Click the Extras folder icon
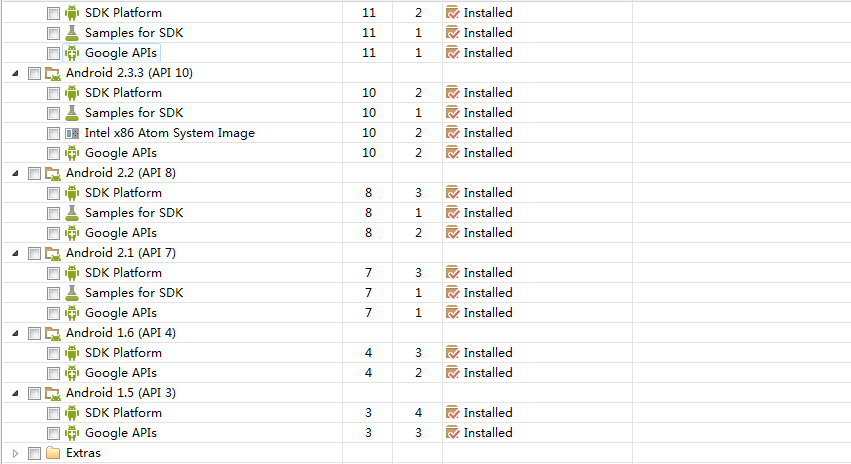Image resolution: width=851 pixels, height=464 pixels. click(53, 453)
